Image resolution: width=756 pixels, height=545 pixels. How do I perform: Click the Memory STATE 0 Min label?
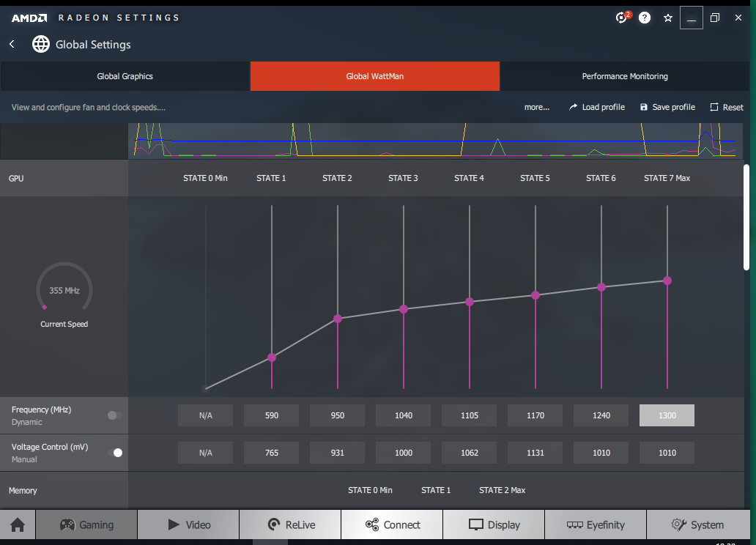[370, 490]
